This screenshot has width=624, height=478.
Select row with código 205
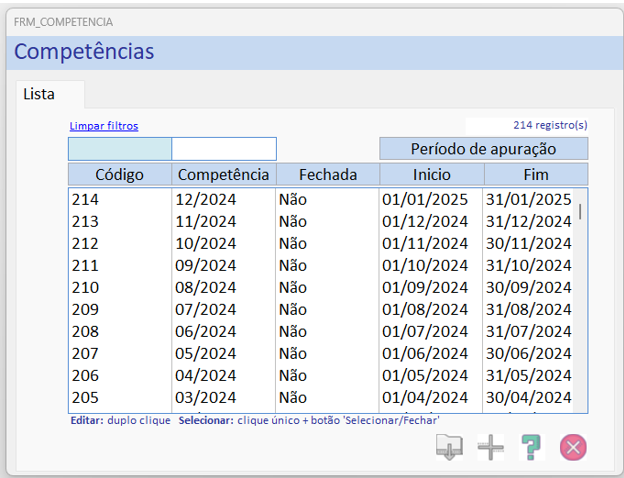pos(321,397)
